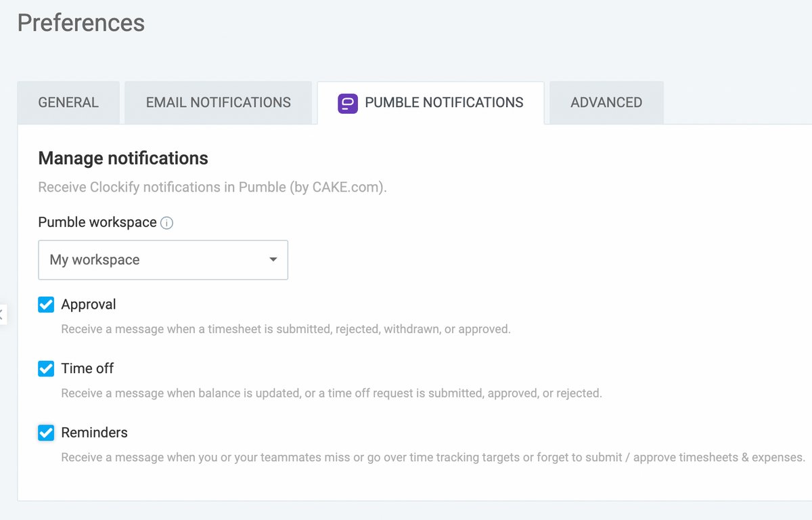Click the Manage notifications heading
This screenshot has width=812, height=520.
123,158
